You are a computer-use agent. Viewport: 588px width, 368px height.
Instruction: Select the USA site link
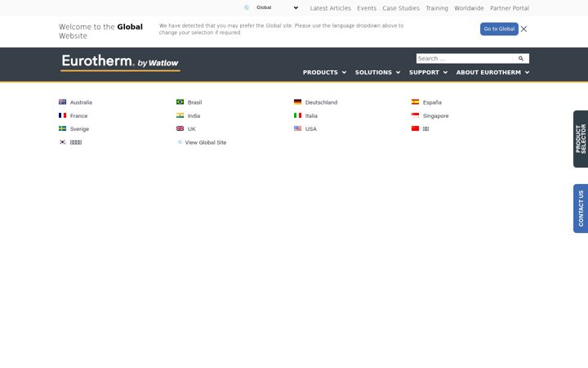[x=311, y=129]
